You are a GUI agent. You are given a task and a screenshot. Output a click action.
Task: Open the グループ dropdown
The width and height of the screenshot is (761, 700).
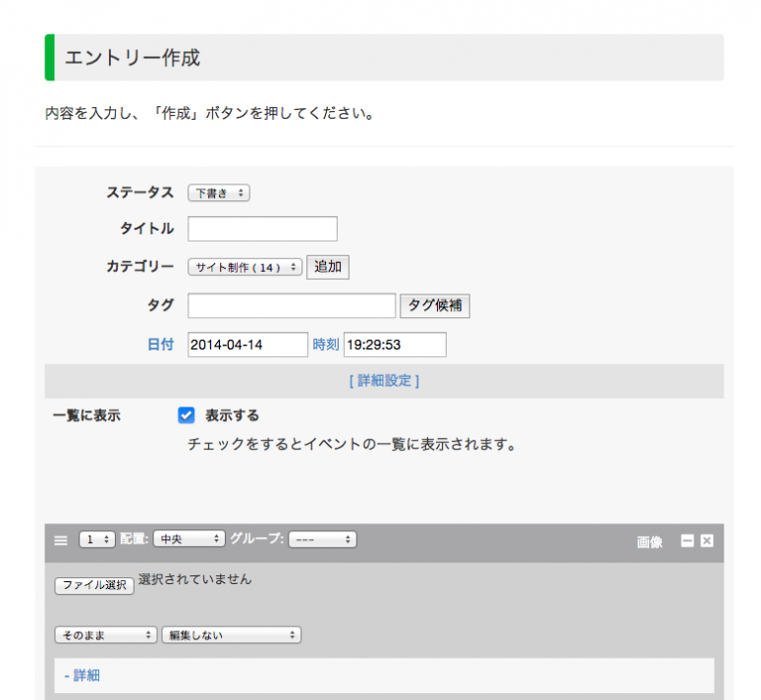322,539
